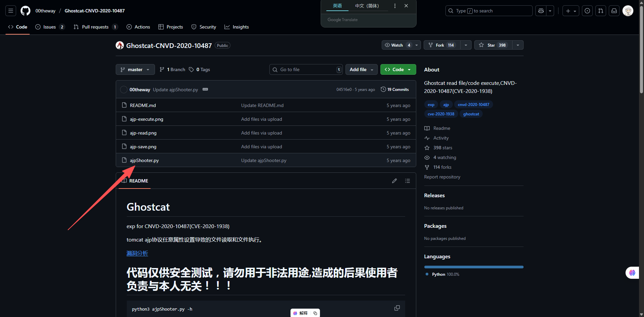Switch translation to 中文 (简体)
This screenshot has height=317, width=644.
click(x=367, y=6)
